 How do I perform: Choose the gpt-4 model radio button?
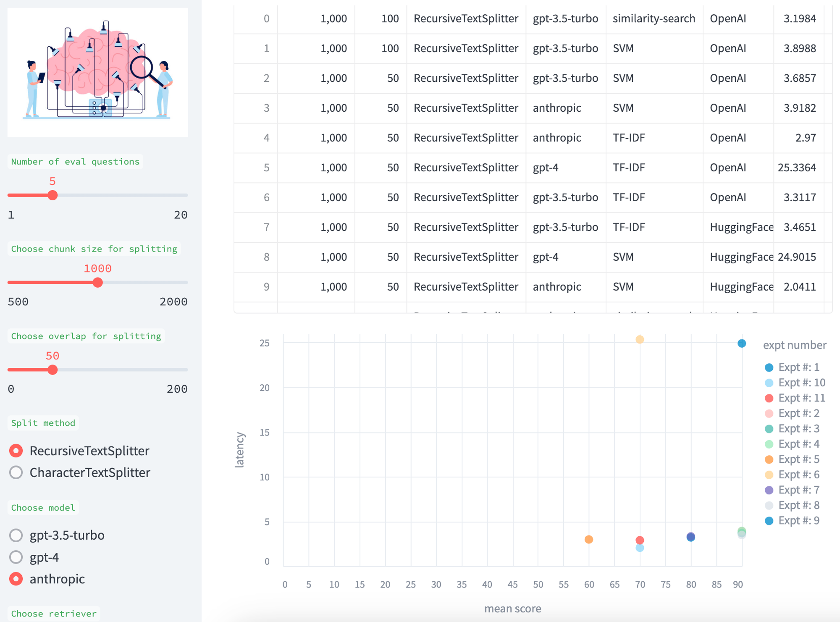tap(16, 557)
